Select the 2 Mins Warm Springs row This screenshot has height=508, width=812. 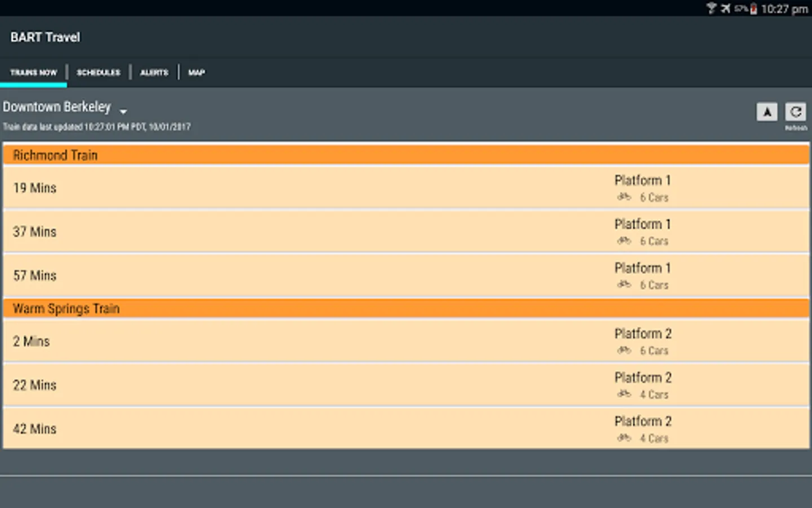[406, 341]
